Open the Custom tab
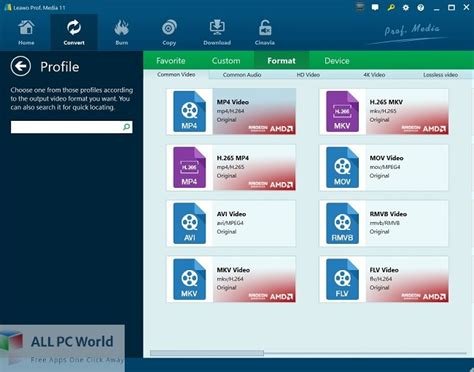474x372 pixels. pyautogui.click(x=226, y=61)
